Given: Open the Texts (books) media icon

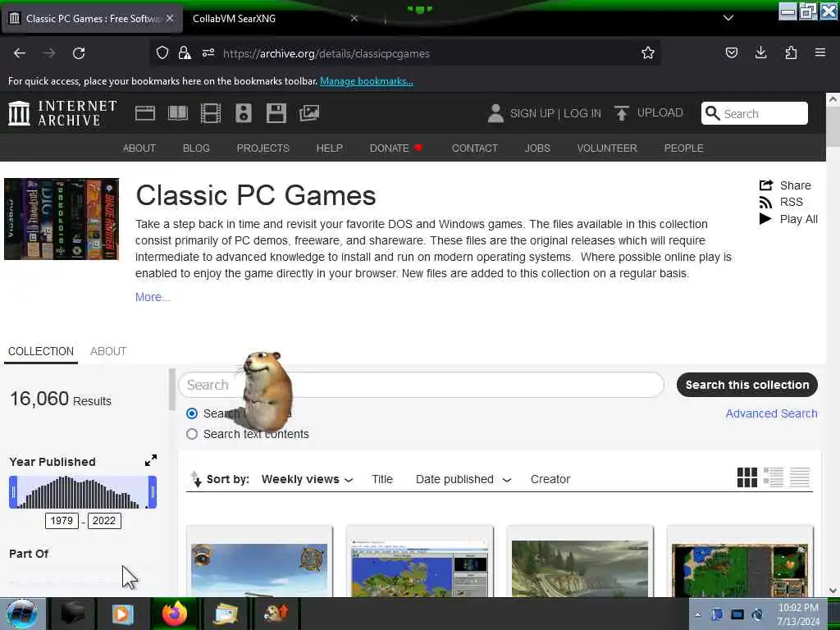Looking at the screenshot, I should click(178, 113).
